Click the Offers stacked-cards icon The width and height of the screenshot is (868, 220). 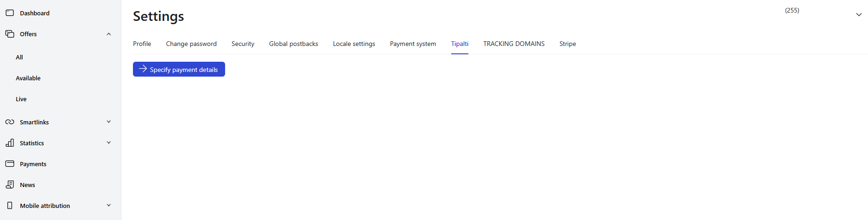pyautogui.click(x=10, y=34)
